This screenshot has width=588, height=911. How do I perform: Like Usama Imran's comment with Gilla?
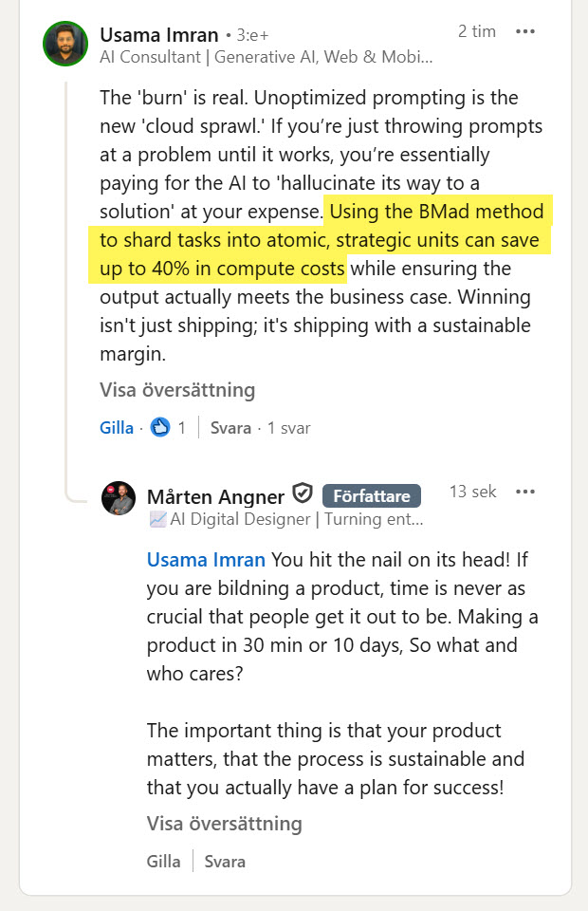(x=117, y=427)
